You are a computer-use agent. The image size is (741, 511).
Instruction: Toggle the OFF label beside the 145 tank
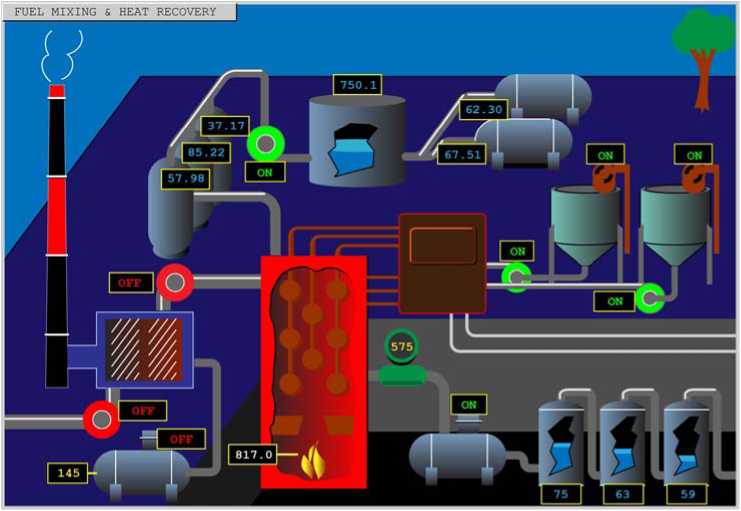pyautogui.click(x=181, y=439)
